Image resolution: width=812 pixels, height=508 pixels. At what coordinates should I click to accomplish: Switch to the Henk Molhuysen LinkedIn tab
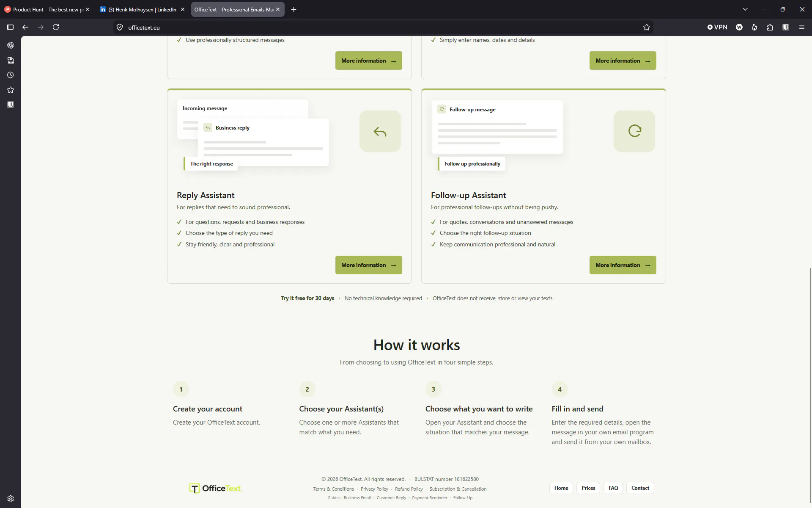143,9
